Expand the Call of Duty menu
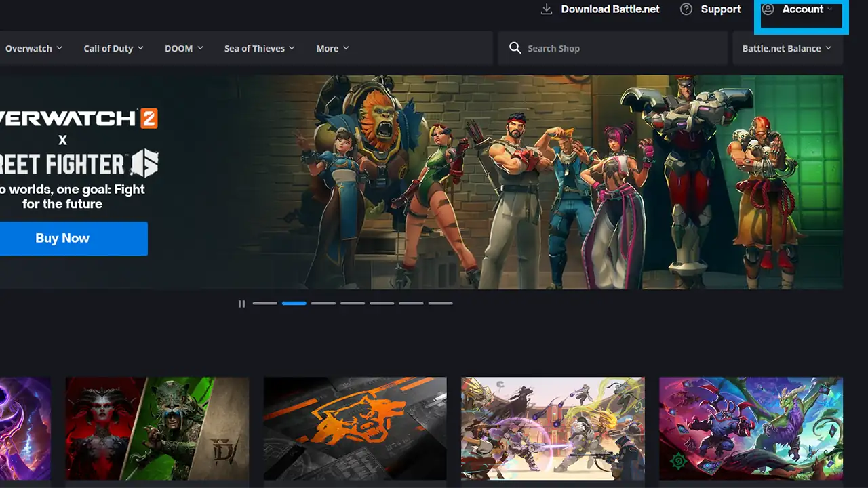The width and height of the screenshot is (868, 488). (x=113, y=48)
